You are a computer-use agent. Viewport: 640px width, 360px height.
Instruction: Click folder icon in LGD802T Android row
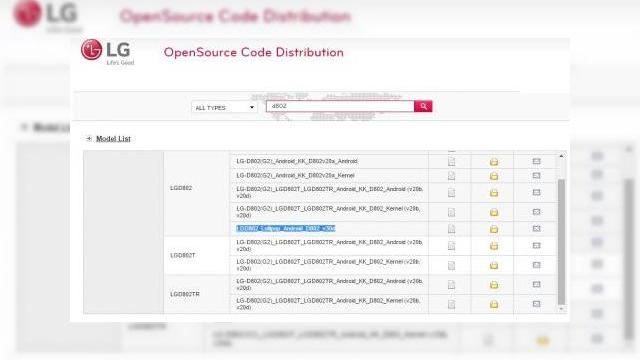tap(494, 246)
